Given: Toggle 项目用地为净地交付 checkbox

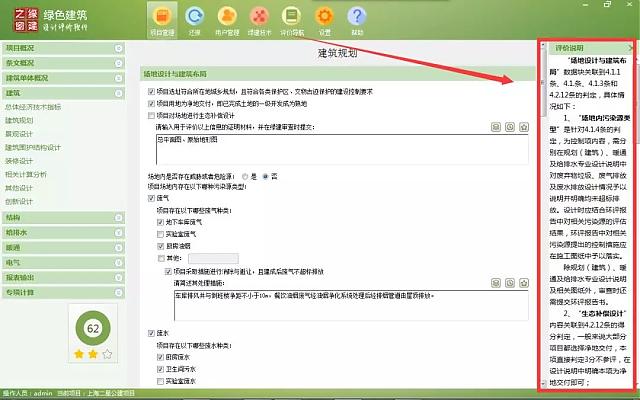Looking at the screenshot, I should 151,104.
